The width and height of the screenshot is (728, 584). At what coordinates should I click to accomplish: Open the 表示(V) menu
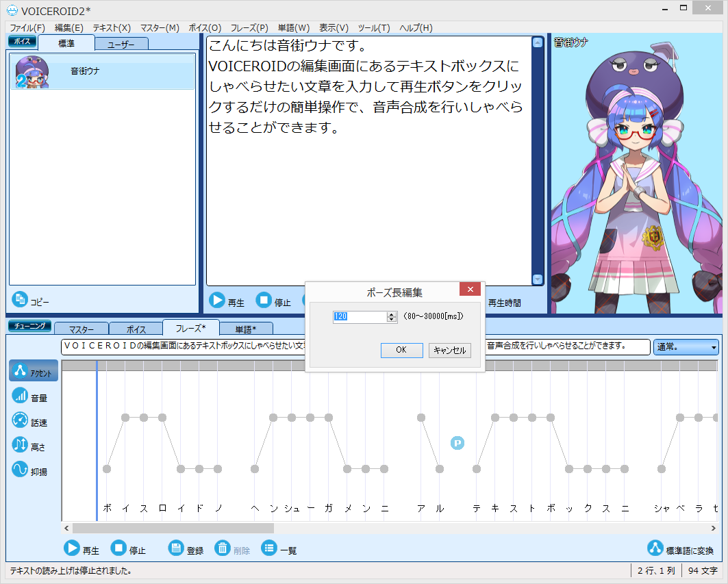[334, 28]
